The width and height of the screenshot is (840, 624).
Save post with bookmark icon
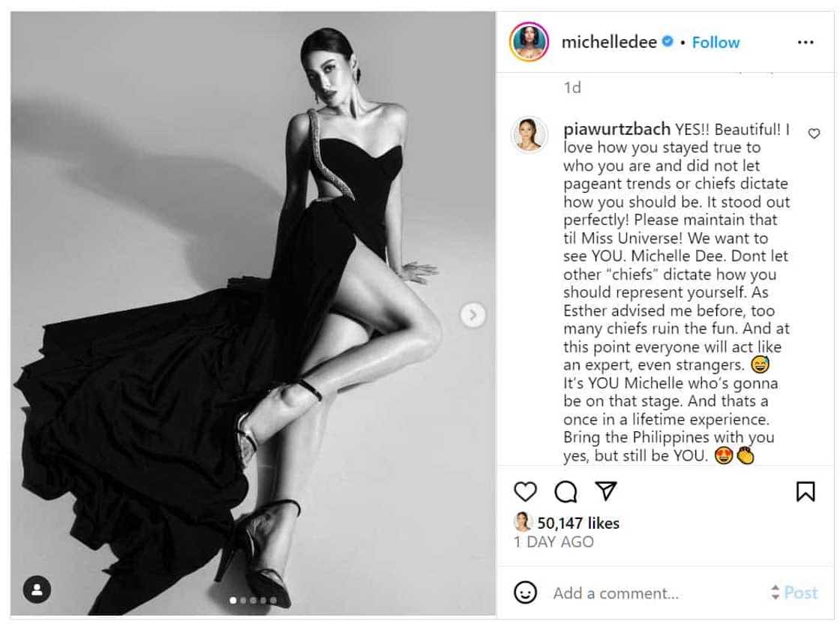tap(805, 491)
